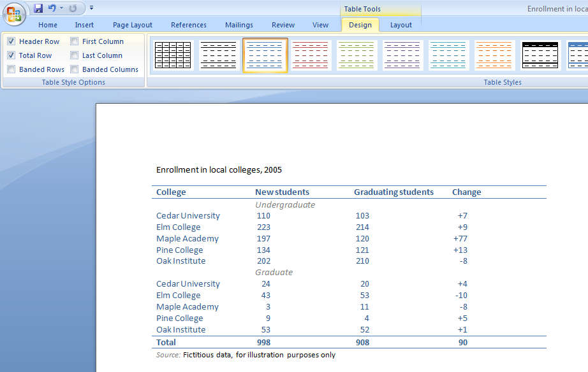This screenshot has width=588, height=372.
Task: Switch to the Layout tab under Table Tools
Action: [x=401, y=25]
